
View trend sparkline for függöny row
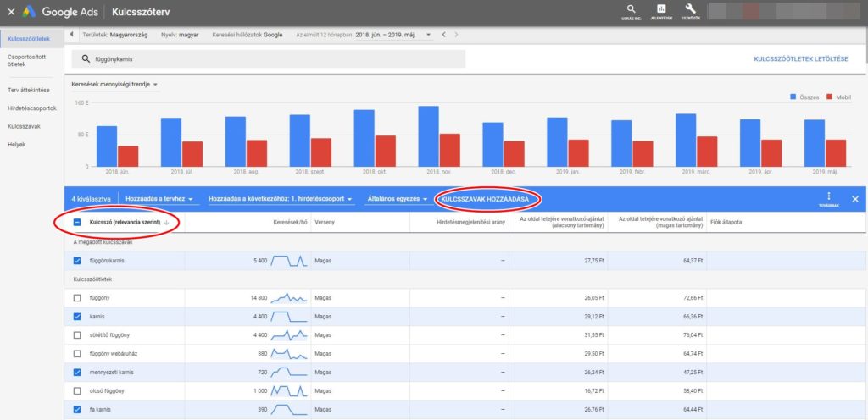click(x=288, y=298)
